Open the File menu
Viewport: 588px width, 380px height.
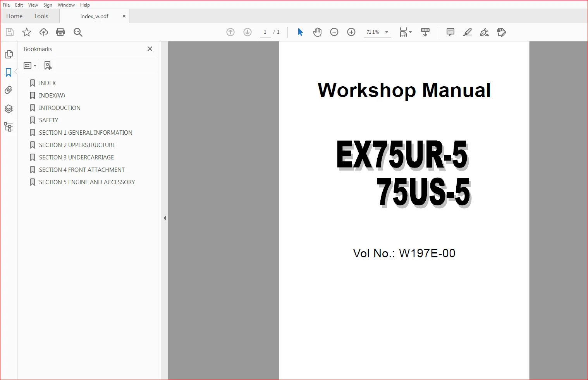click(x=6, y=5)
